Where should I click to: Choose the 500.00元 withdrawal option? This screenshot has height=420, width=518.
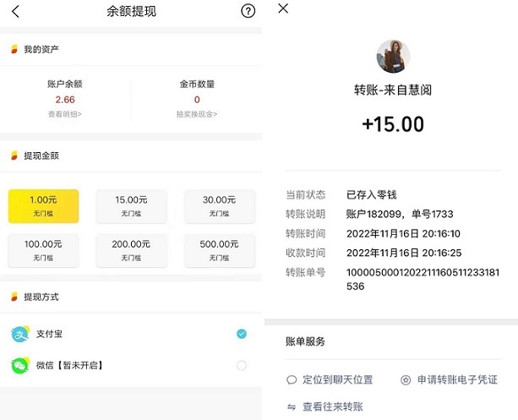(x=220, y=249)
